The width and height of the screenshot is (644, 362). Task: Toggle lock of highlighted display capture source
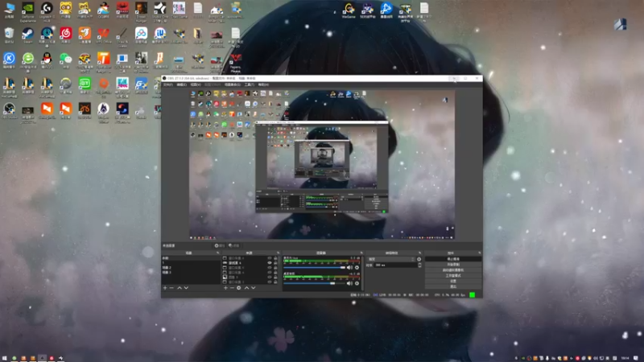coord(275,263)
